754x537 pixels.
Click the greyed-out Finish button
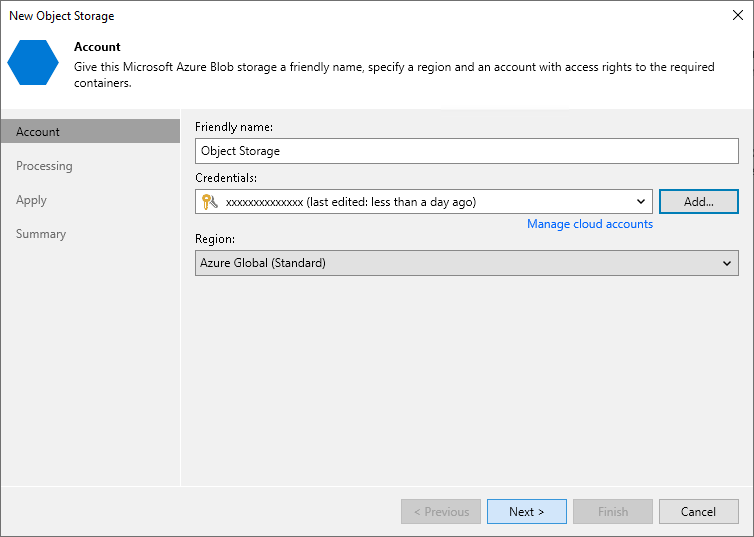(x=613, y=512)
